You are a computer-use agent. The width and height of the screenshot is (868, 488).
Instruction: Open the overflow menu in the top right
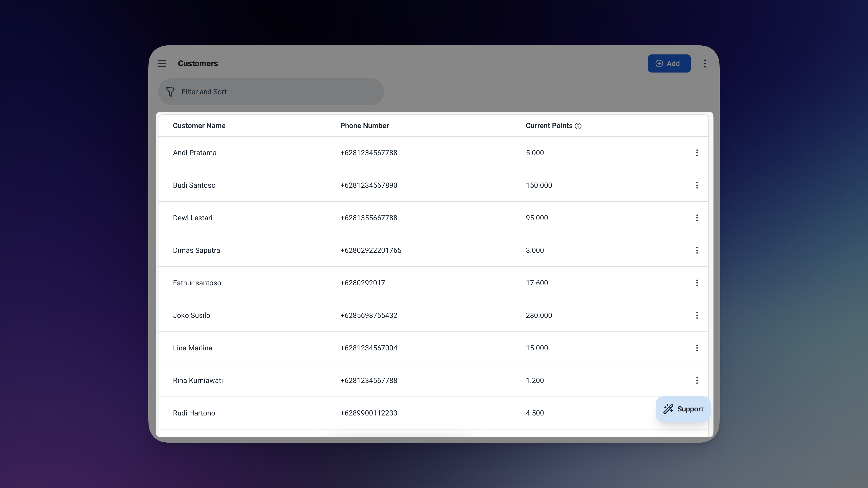point(705,63)
